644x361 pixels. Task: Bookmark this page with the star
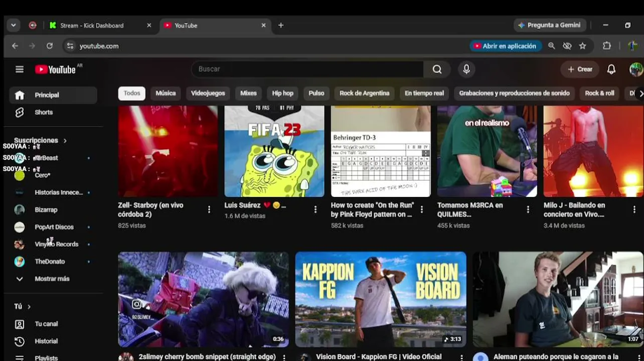pyautogui.click(x=582, y=46)
